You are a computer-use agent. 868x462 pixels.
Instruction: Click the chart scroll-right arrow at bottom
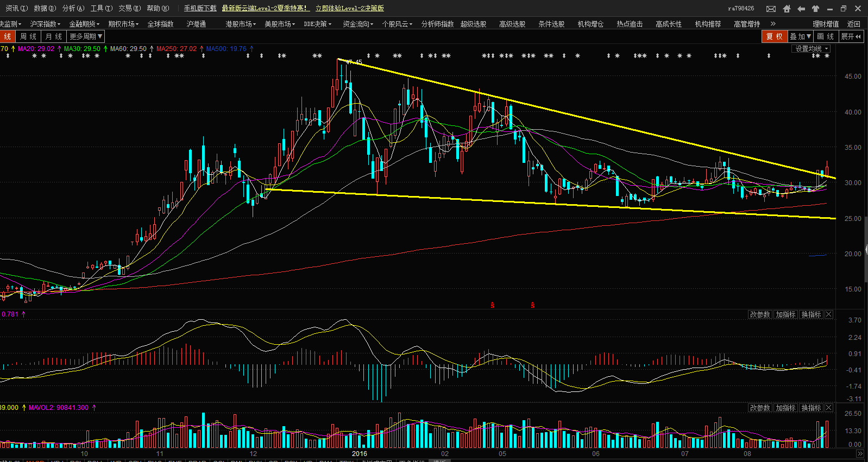tap(860, 453)
